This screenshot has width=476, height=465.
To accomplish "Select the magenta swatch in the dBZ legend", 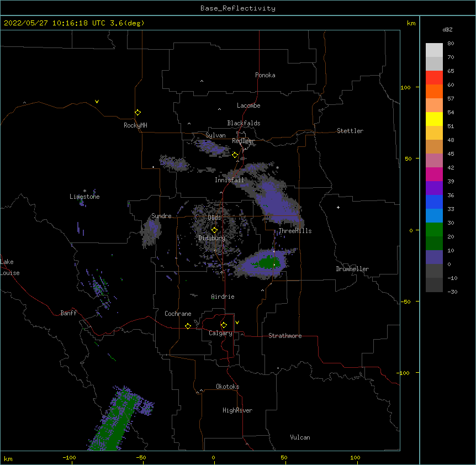I will (x=434, y=174).
